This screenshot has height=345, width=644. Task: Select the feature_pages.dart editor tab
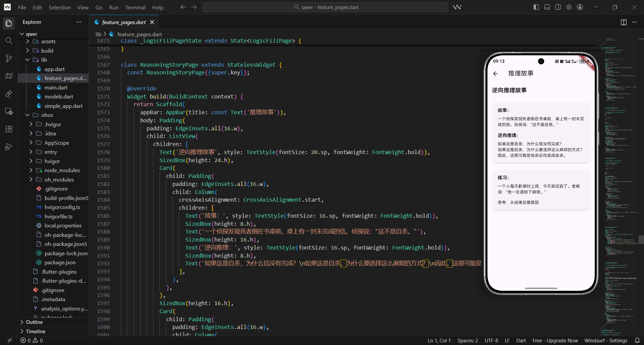[124, 22]
